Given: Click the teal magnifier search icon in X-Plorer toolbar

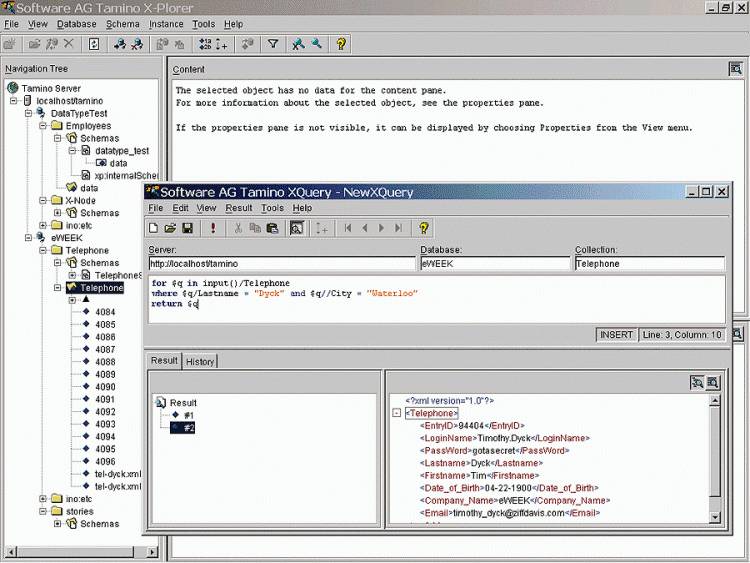Looking at the screenshot, I should pos(317,44).
